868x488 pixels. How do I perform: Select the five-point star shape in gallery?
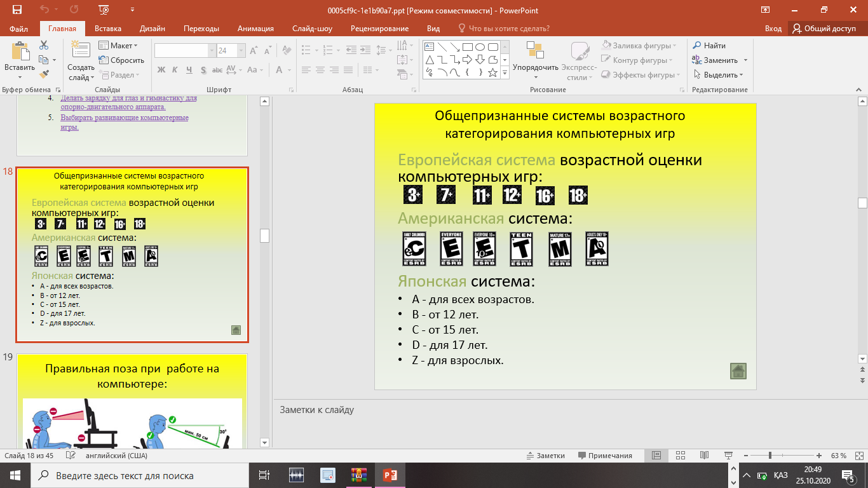click(492, 72)
